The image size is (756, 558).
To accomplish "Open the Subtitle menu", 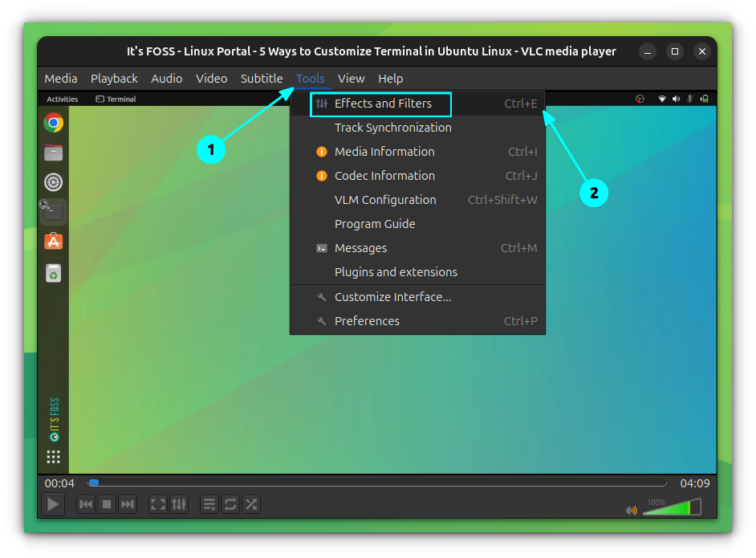I will [262, 79].
